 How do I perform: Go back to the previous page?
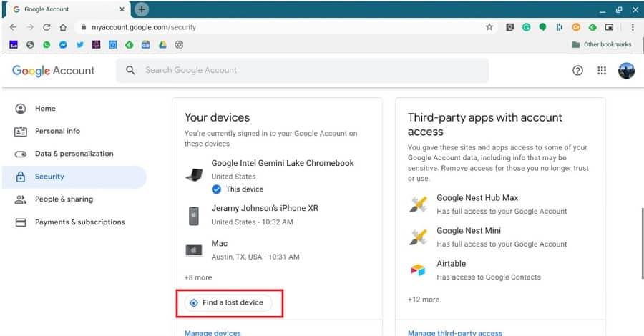pyautogui.click(x=13, y=27)
